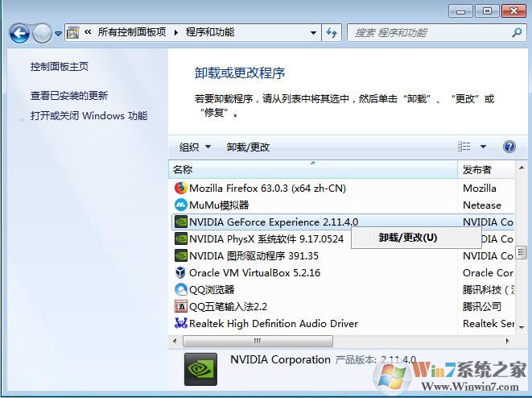Click the vertical scrollbar up arrow
The image size is (532, 398).
pyautogui.click(x=522, y=167)
